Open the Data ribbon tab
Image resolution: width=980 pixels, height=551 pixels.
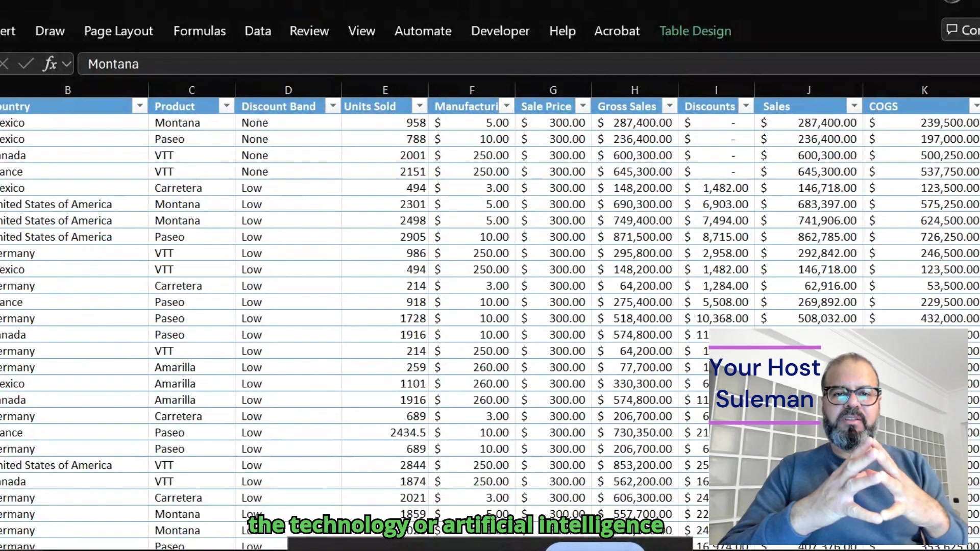tap(258, 31)
